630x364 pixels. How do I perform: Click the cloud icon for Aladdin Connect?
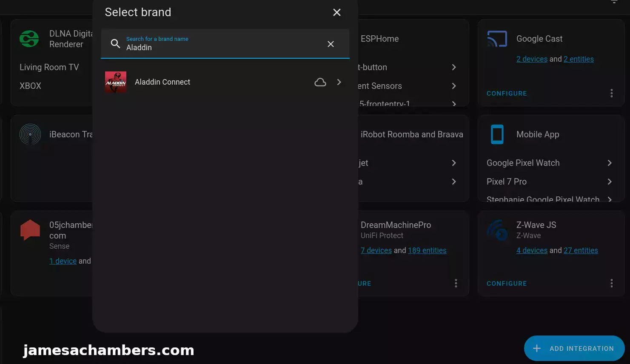click(x=320, y=82)
